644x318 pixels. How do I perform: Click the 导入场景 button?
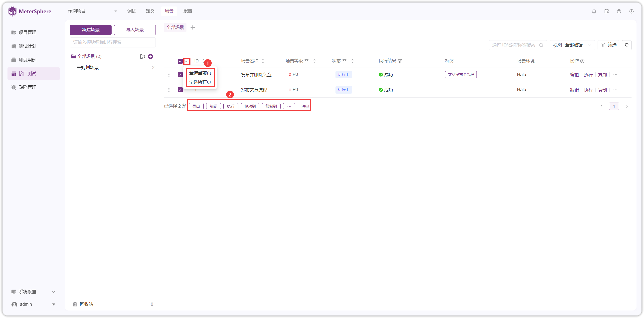(135, 30)
